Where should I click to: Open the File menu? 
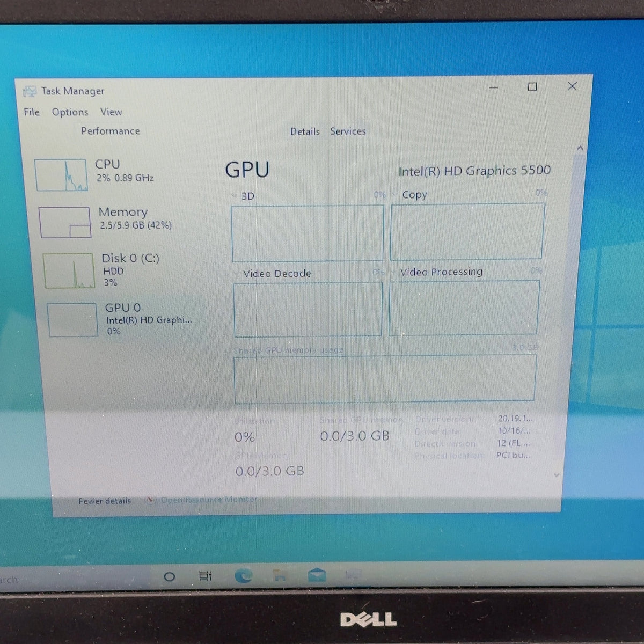(x=32, y=112)
